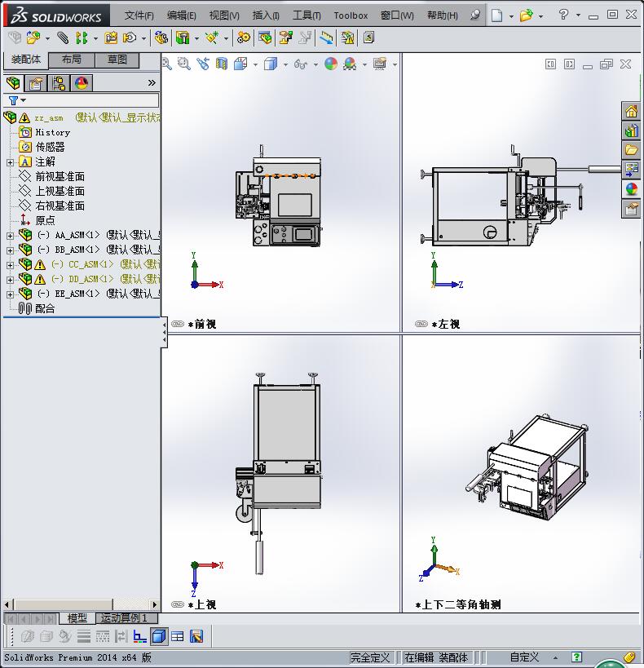Start a New Motion Study via gears icon
The height and width of the screenshot is (668, 644).
[x=244, y=38]
